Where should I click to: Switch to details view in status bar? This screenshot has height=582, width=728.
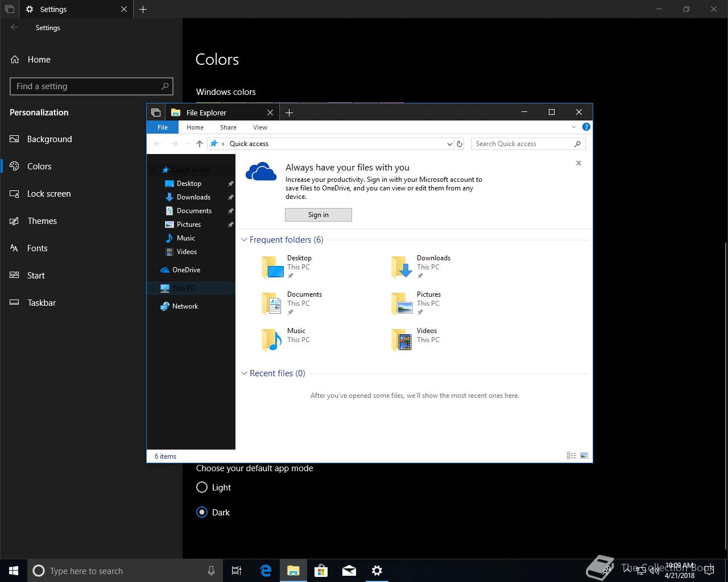[x=572, y=456]
